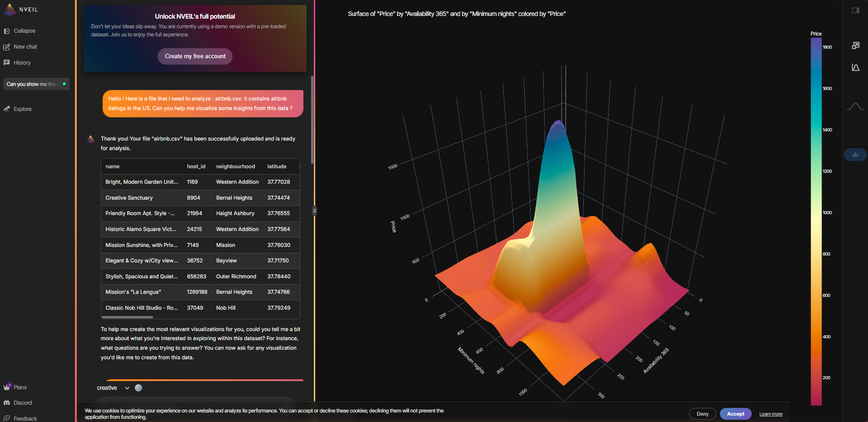Viewport: 868px width, 422px height.
Task: Click the New chat pencil icon
Action: [7, 47]
